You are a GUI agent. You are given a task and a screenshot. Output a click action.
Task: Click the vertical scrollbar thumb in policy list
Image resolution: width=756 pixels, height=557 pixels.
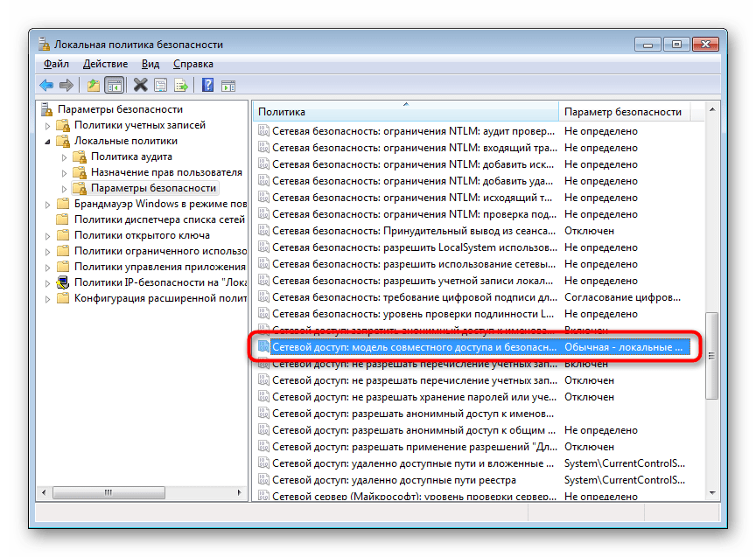711,355
